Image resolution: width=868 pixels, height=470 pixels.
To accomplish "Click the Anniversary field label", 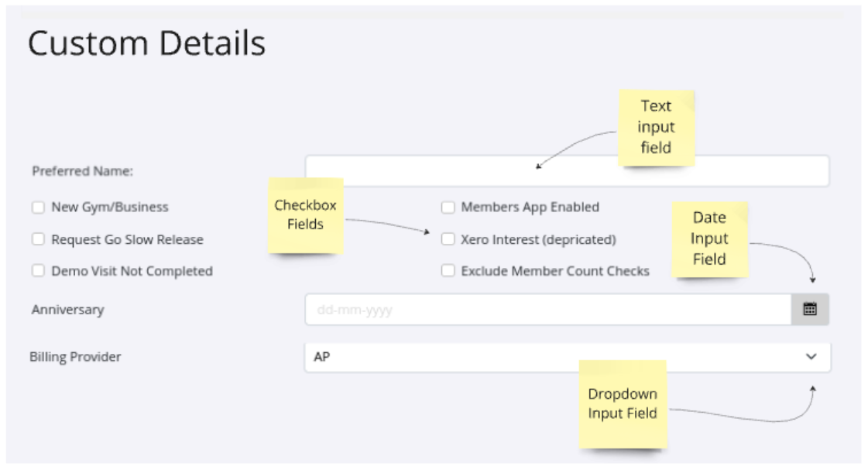I will tap(67, 310).
